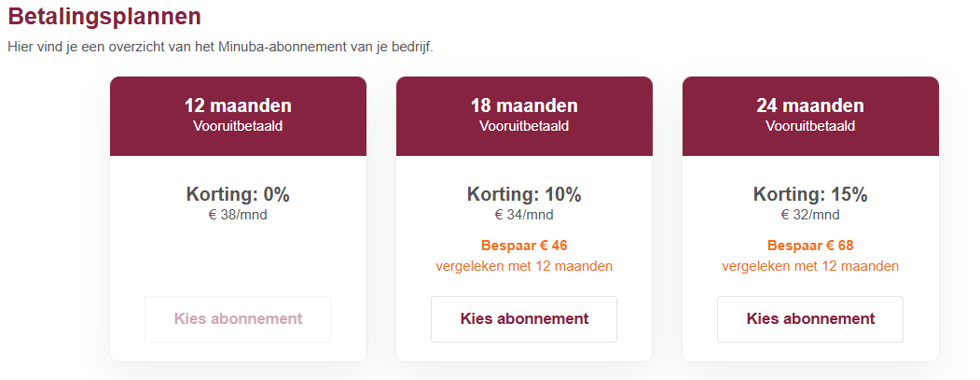Viewport: 980px width, 380px height.
Task: Select the Korting: 10% discount text
Action: tap(524, 195)
